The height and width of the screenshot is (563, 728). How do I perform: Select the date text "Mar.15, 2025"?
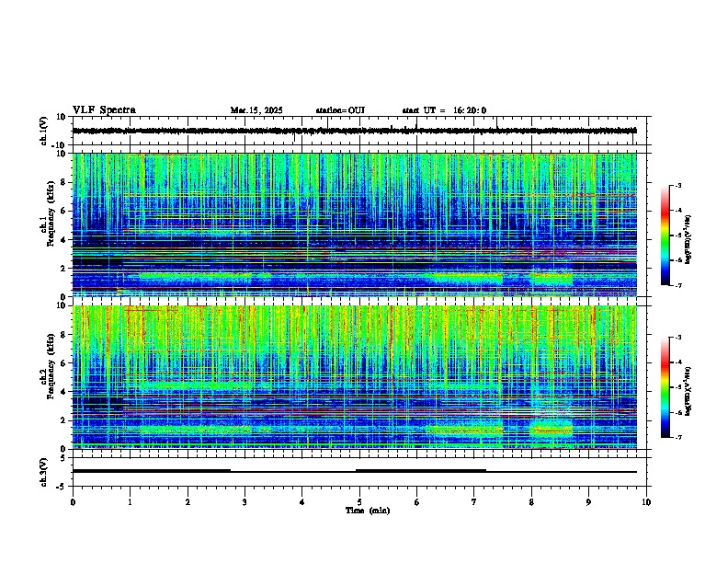[x=256, y=110]
